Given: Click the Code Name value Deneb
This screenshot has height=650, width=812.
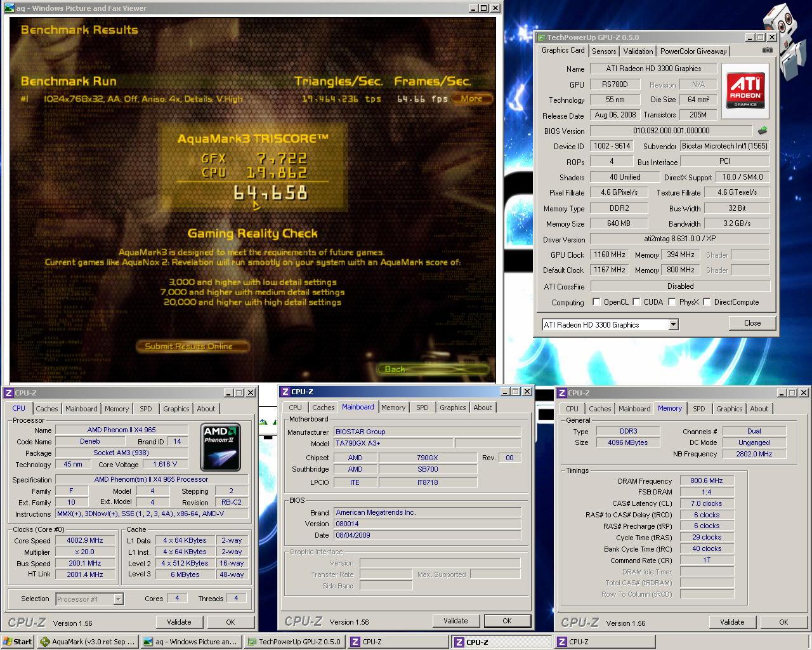Looking at the screenshot, I should pos(90,441).
